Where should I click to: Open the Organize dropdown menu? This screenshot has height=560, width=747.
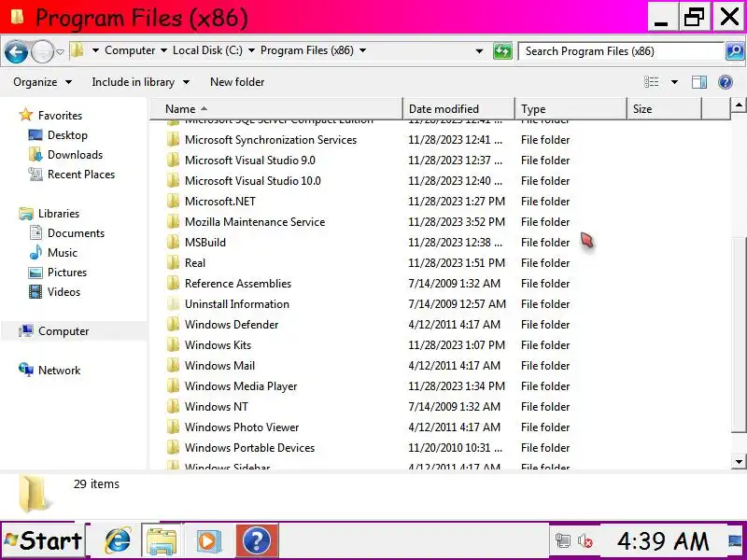click(x=42, y=82)
